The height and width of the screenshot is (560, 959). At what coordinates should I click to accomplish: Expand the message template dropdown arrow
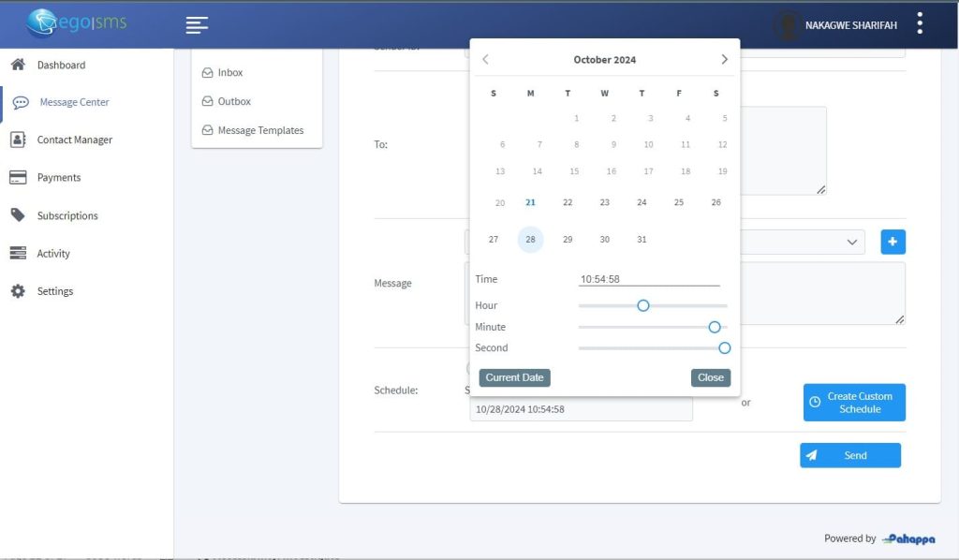click(852, 242)
